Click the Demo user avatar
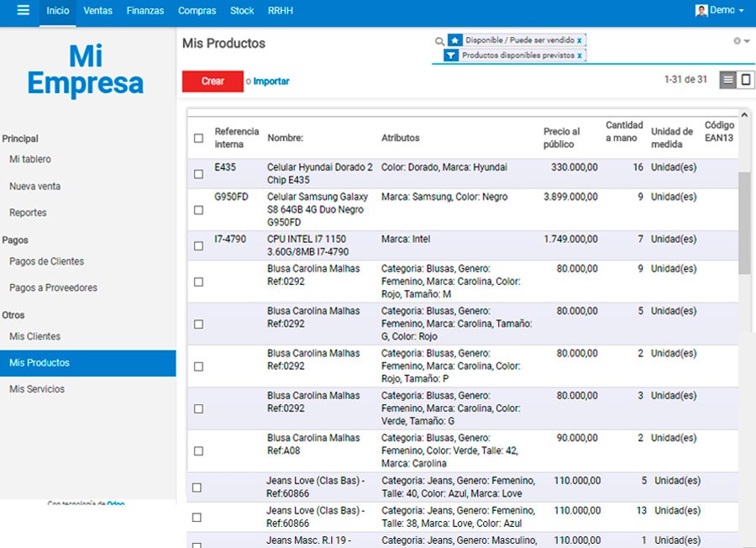The width and height of the screenshot is (756, 548). coord(701,10)
